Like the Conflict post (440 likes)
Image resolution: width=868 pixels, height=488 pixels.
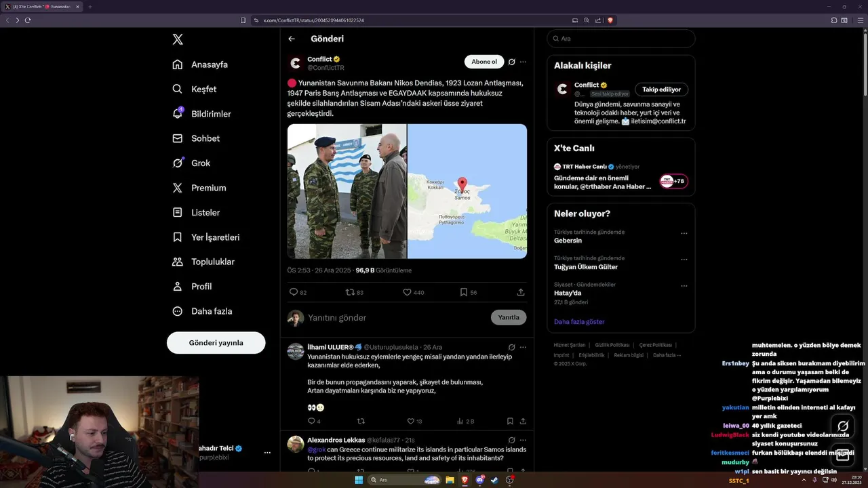pyautogui.click(x=408, y=292)
